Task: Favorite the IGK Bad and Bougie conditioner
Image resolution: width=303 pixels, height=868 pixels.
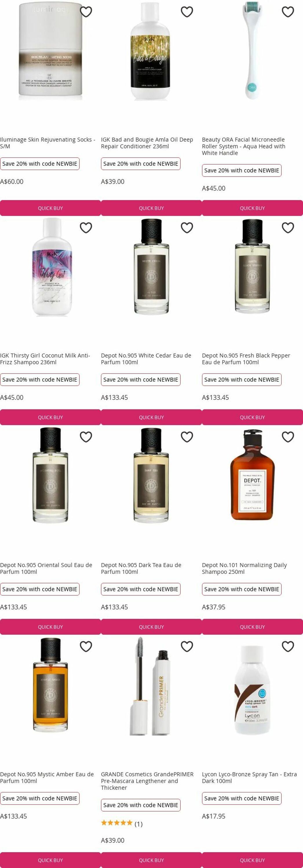Action: pyautogui.click(x=187, y=12)
